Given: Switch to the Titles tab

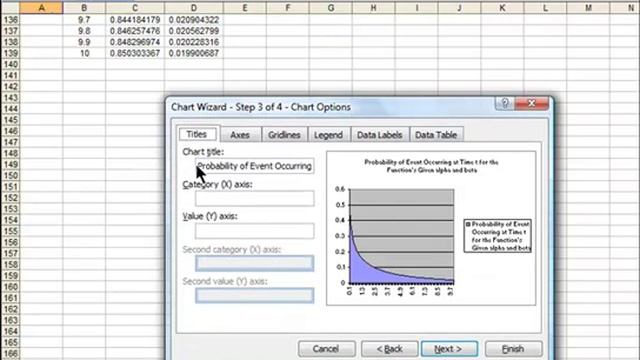Looking at the screenshot, I should click(197, 134).
